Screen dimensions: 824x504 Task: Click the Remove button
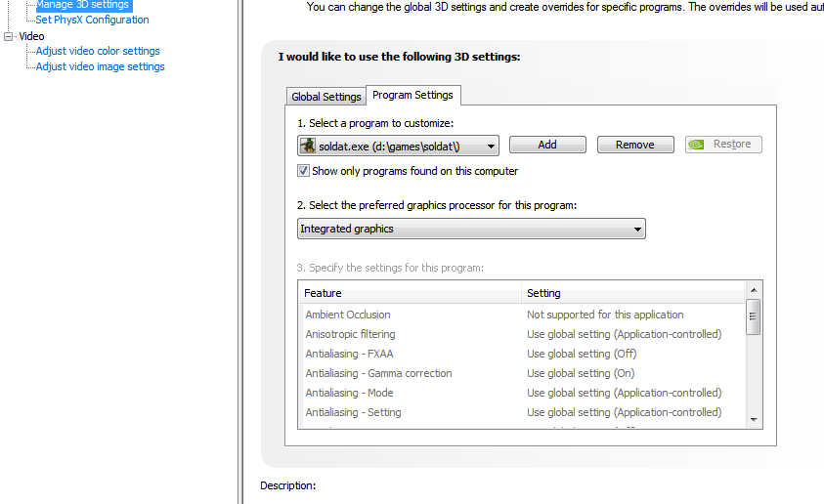click(634, 145)
